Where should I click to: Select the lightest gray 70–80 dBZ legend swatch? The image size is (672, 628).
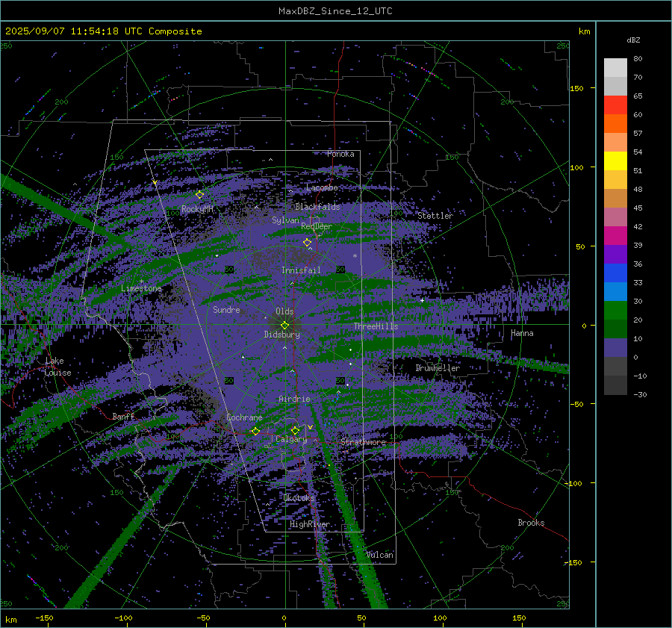[615, 68]
